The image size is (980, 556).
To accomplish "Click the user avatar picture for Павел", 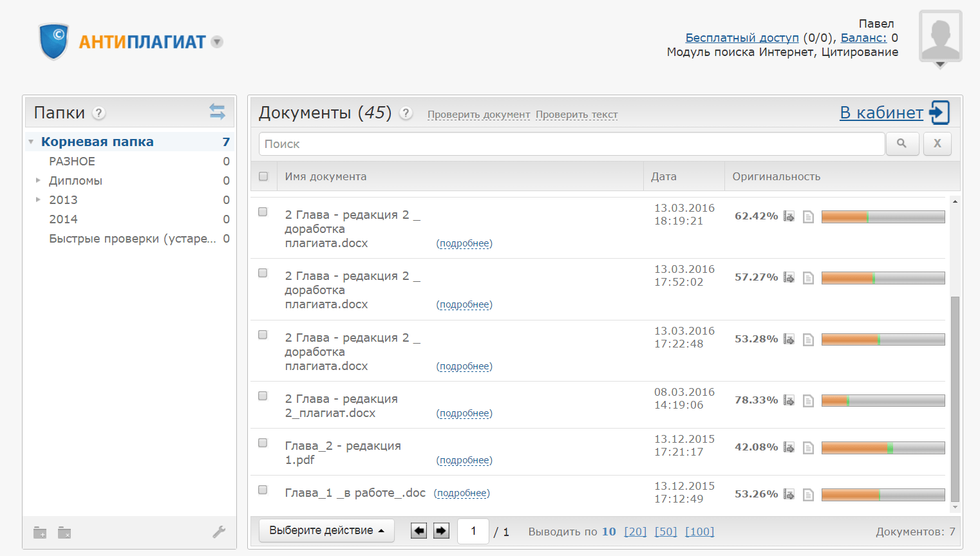I will [940, 35].
